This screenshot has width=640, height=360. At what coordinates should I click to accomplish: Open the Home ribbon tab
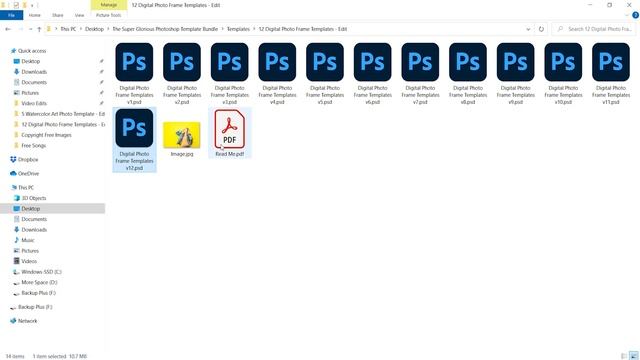(x=35, y=15)
